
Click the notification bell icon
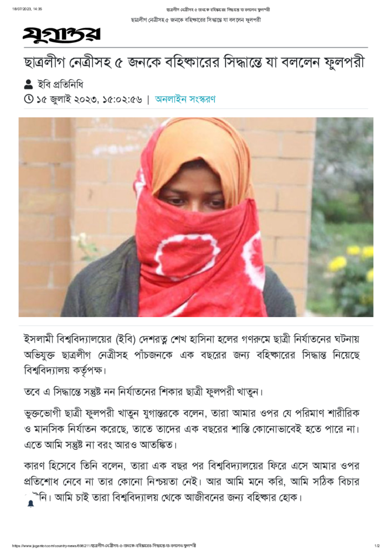[31, 504]
